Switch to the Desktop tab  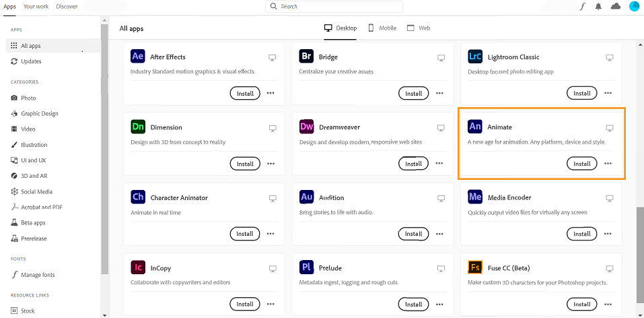coord(341,28)
